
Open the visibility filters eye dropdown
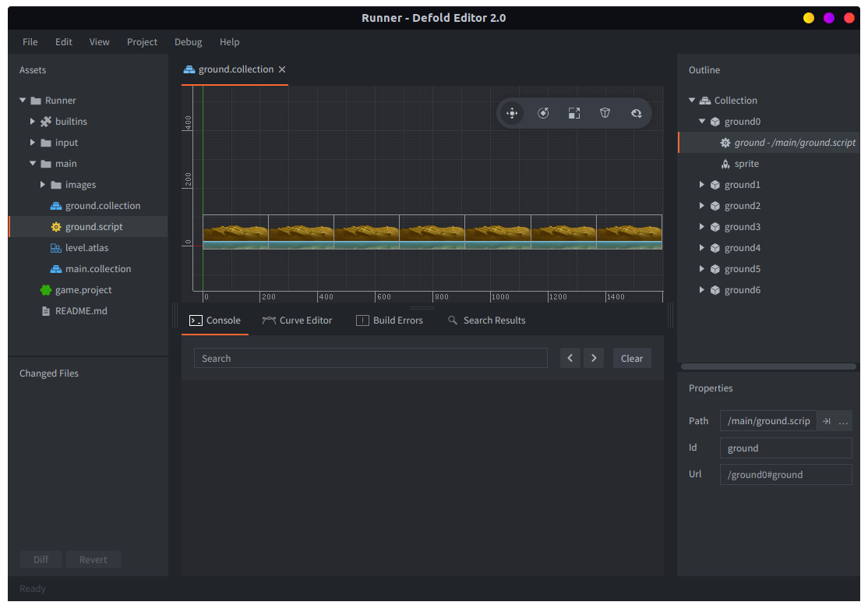pyautogui.click(x=637, y=113)
